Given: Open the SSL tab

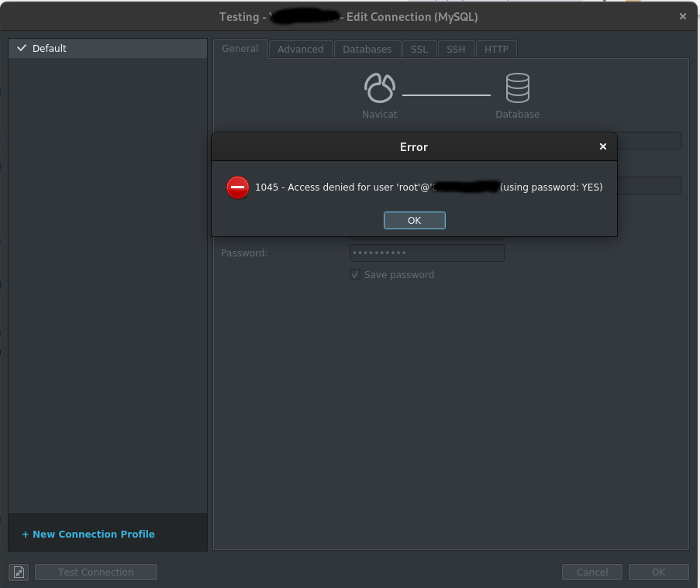Looking at the screenshot, I should click(x=419, y=49).
